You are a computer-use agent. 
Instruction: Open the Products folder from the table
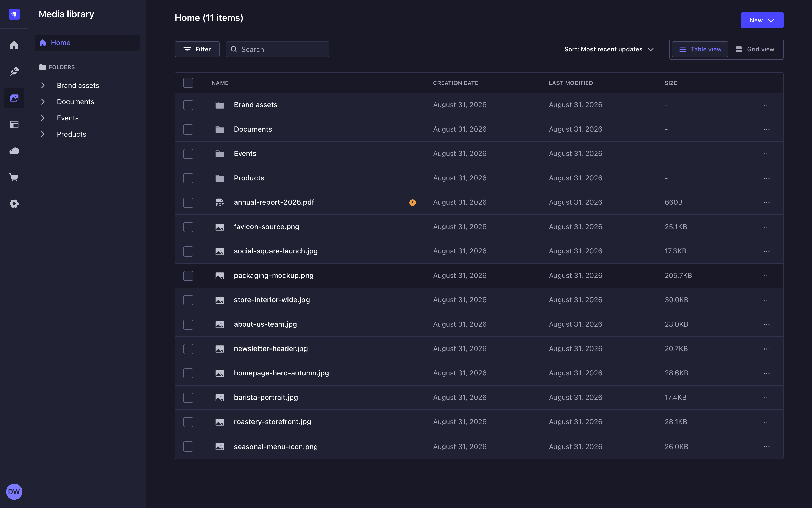tap(249, 178)
